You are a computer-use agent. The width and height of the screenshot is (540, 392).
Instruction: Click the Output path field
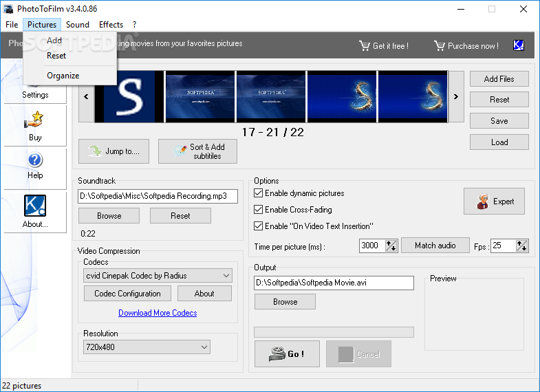(334, 283)
